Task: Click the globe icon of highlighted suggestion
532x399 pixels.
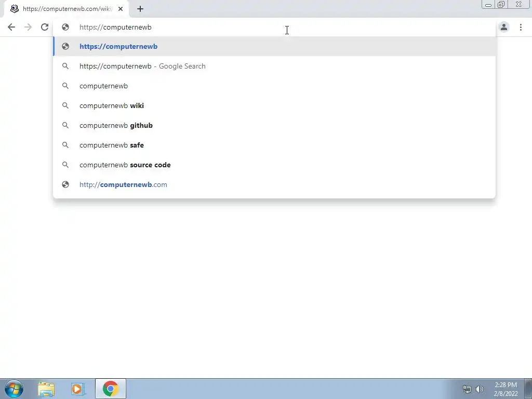Action: pos(65,46)
